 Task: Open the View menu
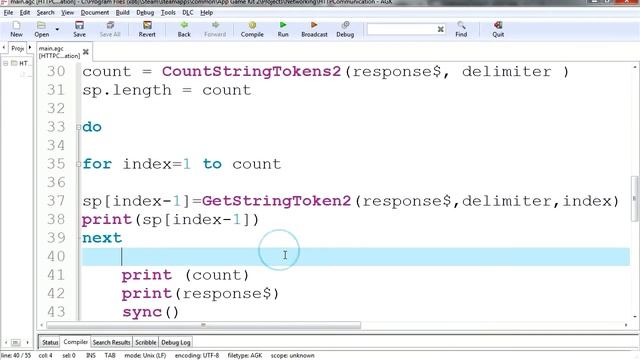[x=67, y=13]
